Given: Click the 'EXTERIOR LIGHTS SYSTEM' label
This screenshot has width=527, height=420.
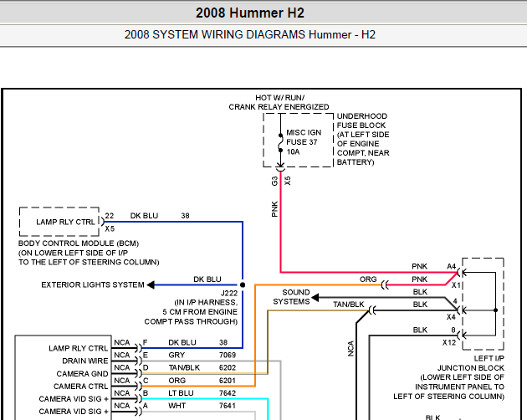Looking at the screenshot, I should tap(93, 284).
